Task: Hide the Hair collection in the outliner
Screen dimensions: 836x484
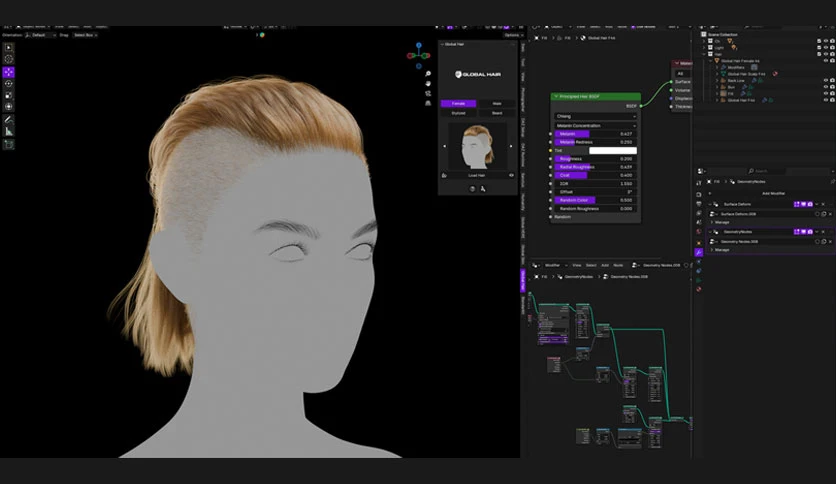Action: 826,54
